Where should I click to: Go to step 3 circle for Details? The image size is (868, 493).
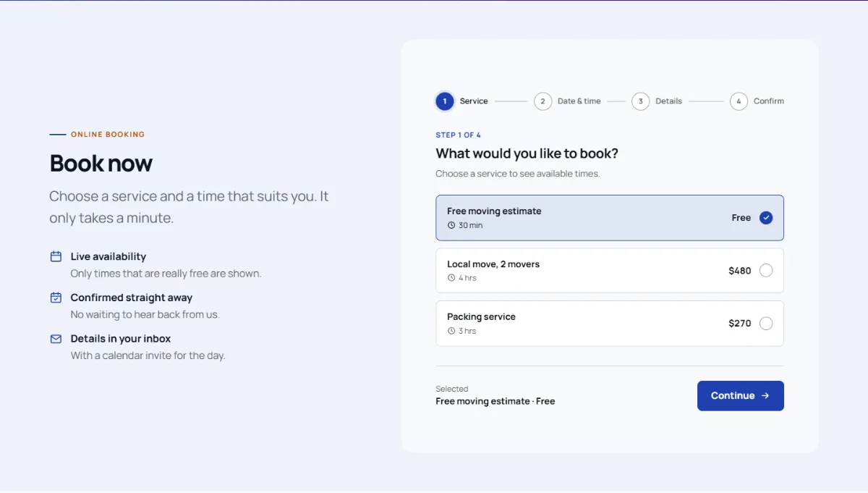point(640,101)
